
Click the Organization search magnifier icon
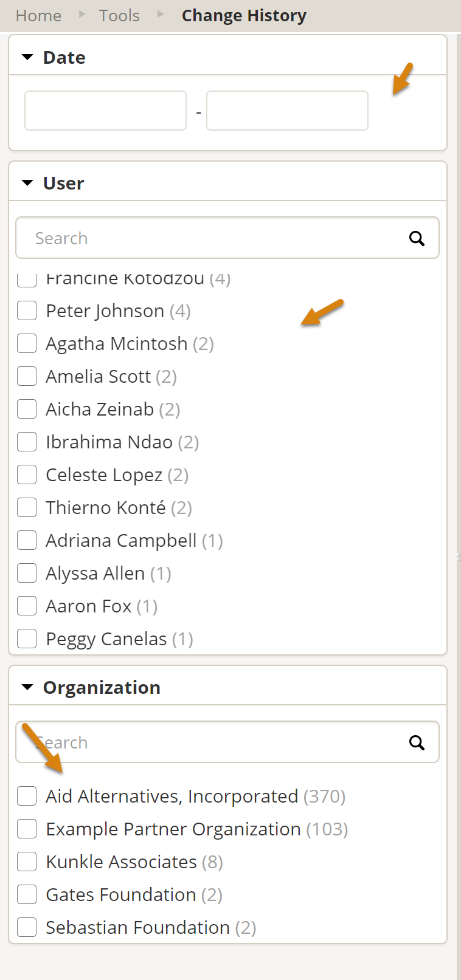click(x=417, y=742)
